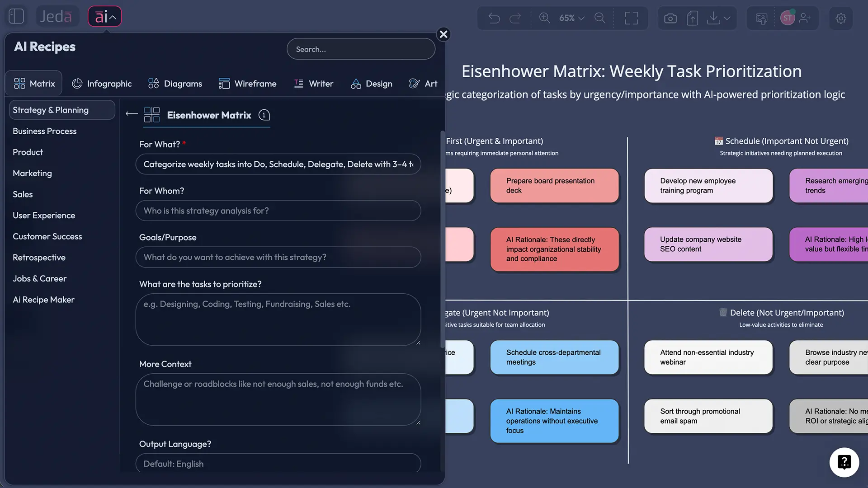Viewport: 868px width, 488px height.
Task: Click the zoom in magnifier icon
Action: 544,18
